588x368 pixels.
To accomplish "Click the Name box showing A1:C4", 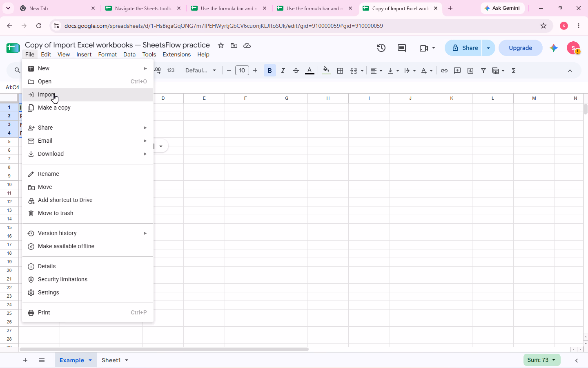I will 12,87.
